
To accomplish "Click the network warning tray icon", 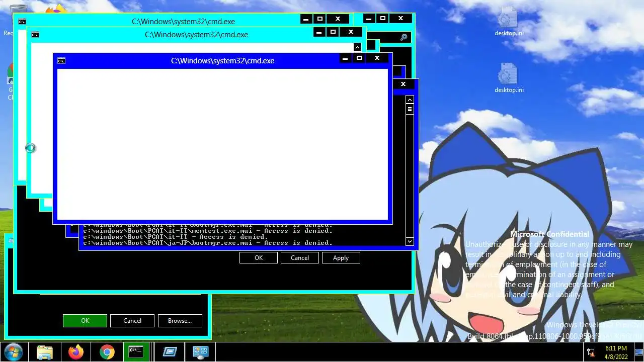I will click(x=591, y=352).
